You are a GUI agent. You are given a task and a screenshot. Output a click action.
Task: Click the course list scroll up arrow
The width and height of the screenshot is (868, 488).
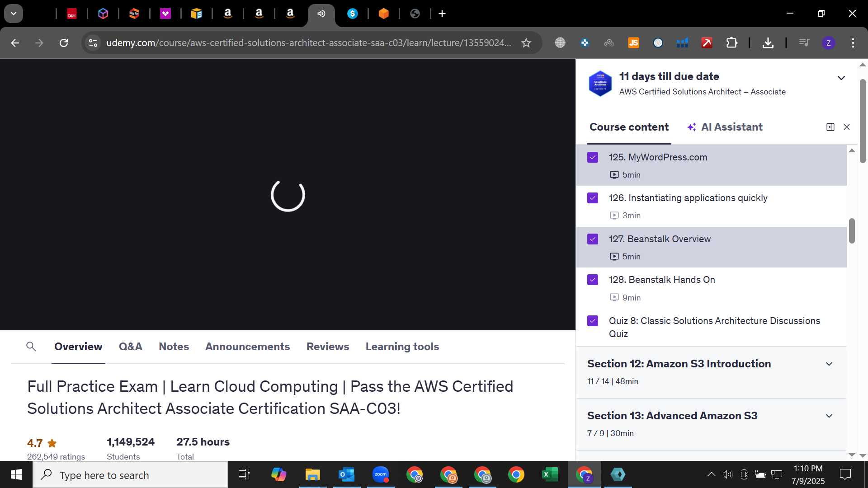852,150
